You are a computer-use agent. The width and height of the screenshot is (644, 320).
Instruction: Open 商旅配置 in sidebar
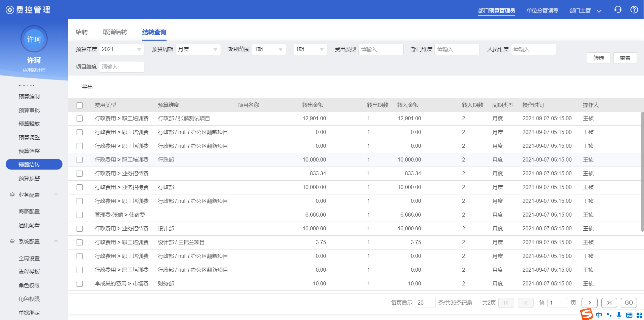(29, 212)
